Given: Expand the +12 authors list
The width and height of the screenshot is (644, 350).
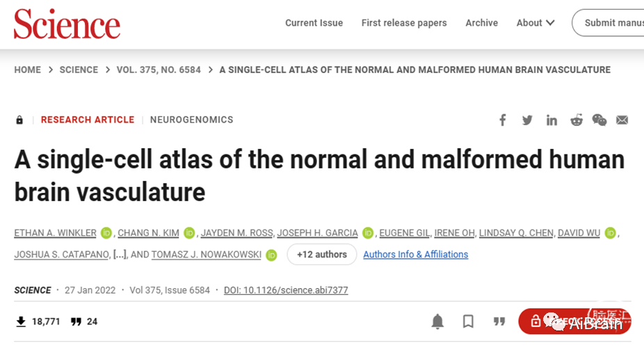Looking at the screenshot, I should coord(322,254).
